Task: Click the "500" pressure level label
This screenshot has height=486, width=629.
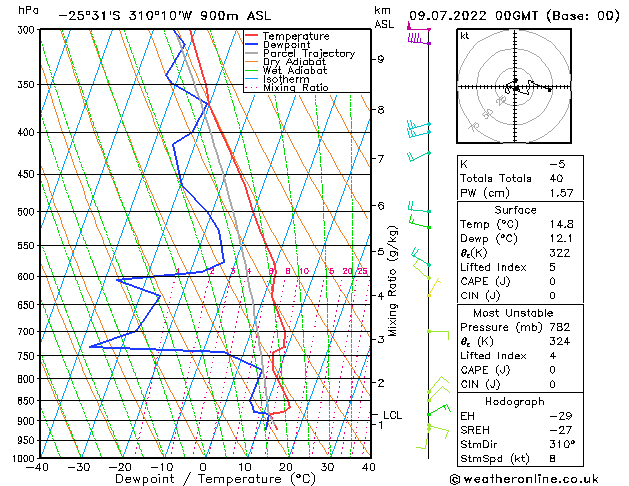Action: point(28,212)
